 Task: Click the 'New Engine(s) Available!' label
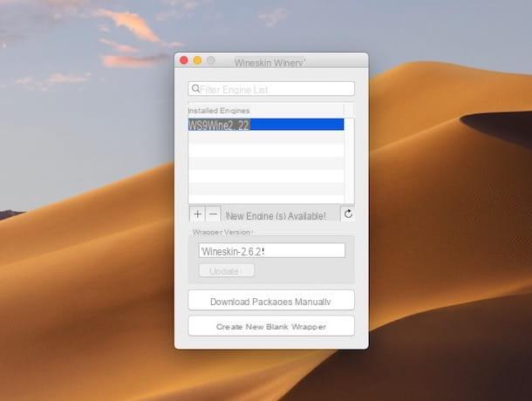(x=276, y=216)
